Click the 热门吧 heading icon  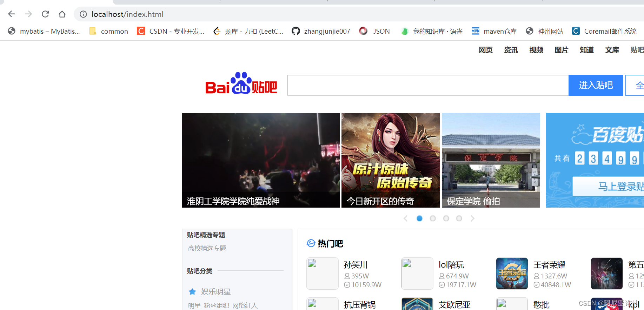point(311,243)
